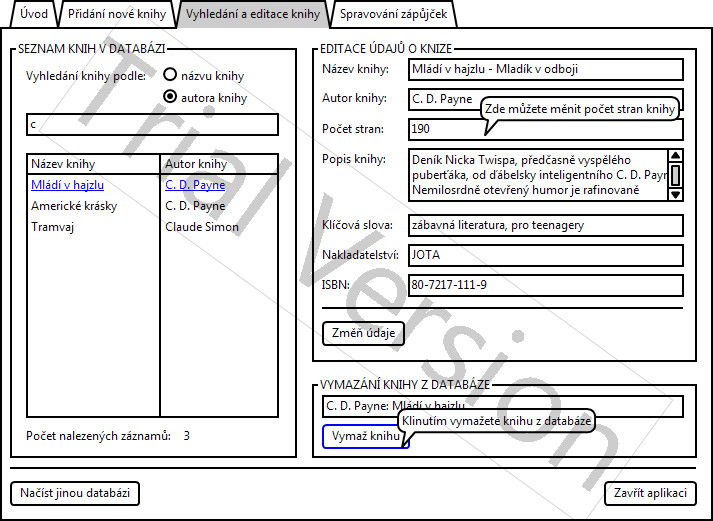Click the Popis knihy text area
Viewport: 713px width, 521px height.
538,175
